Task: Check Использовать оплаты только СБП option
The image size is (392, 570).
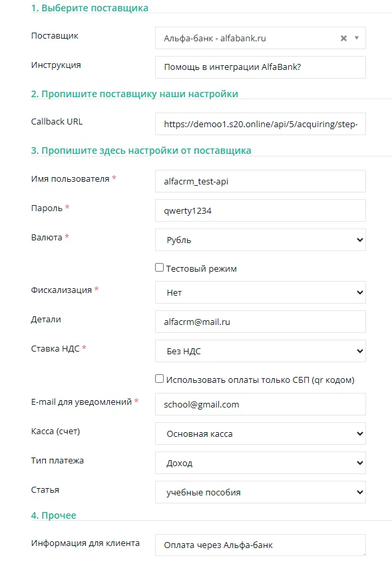Action: pos(159,379)
